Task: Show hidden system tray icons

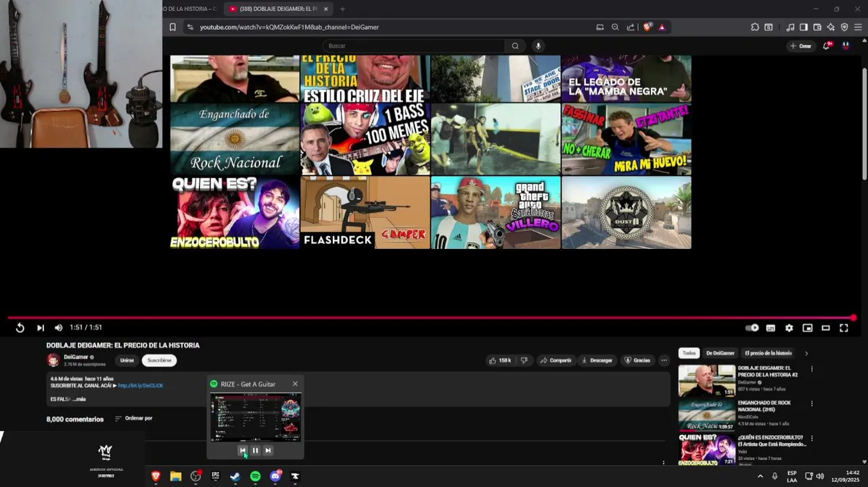Action: pos(760,476)
